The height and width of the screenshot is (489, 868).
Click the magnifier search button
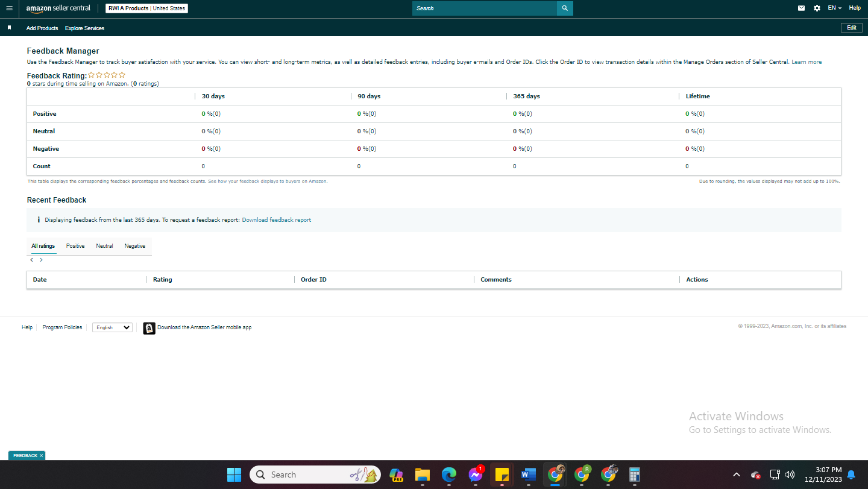565,8
